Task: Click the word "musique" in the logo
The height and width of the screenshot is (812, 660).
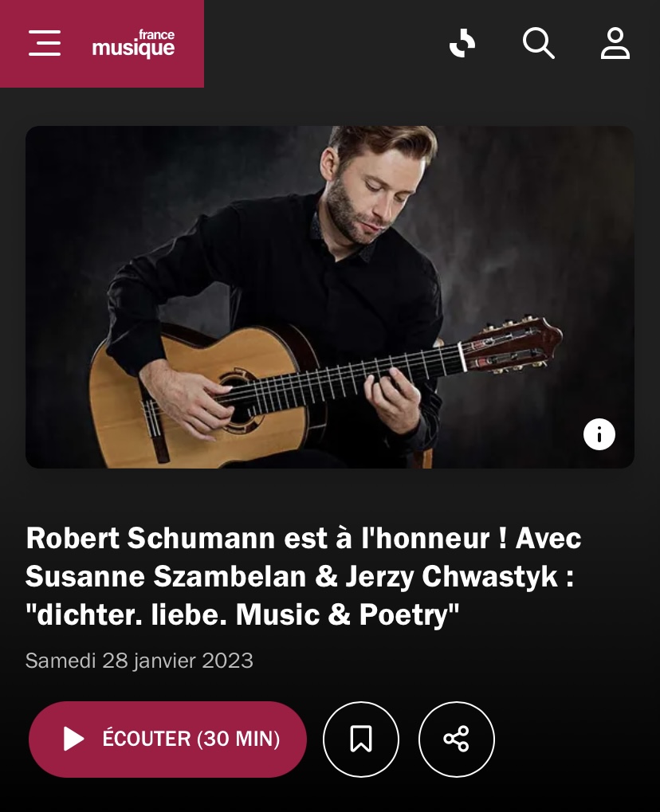Action: pyautogui.click(x=133, y=49)
